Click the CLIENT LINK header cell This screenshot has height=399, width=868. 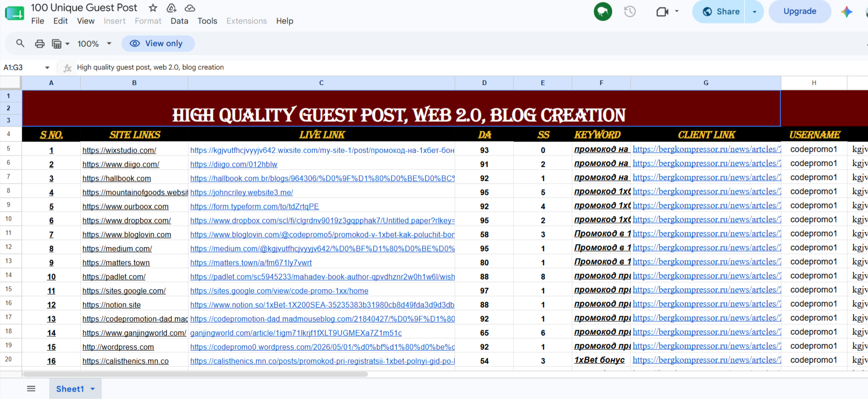click(706, 135)
